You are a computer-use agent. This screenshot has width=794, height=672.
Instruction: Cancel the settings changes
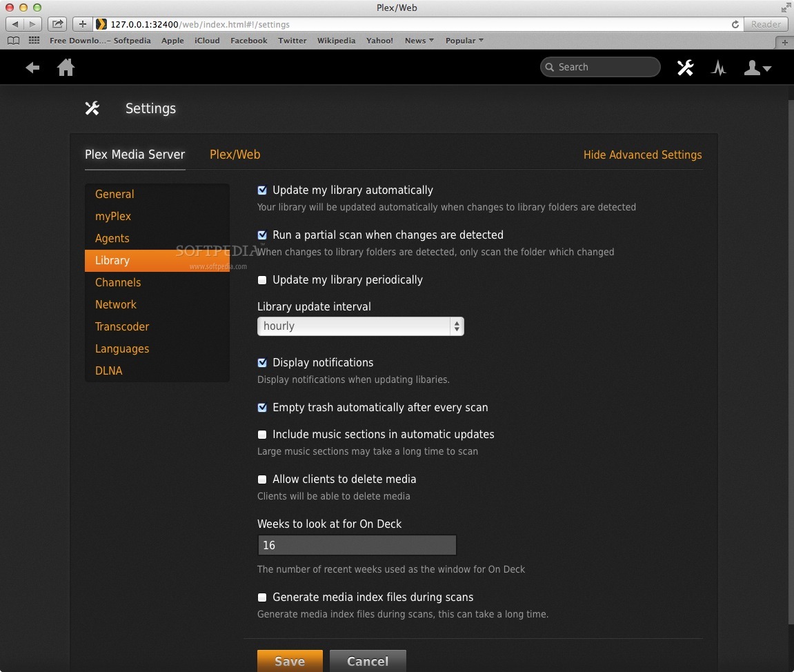pyautogui.click(x=368, y=661)
